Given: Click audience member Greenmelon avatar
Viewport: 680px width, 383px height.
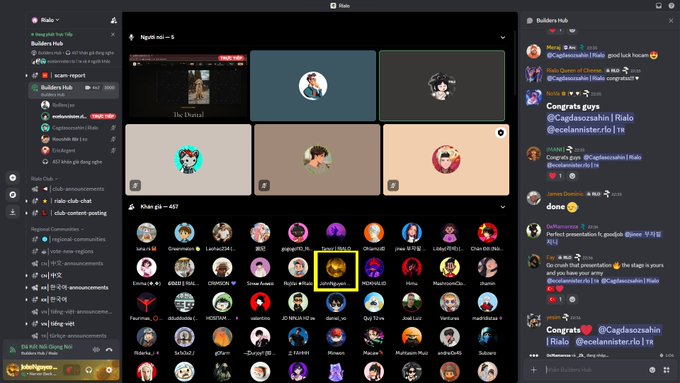Looking at the screenshot, I should point(184,233).
